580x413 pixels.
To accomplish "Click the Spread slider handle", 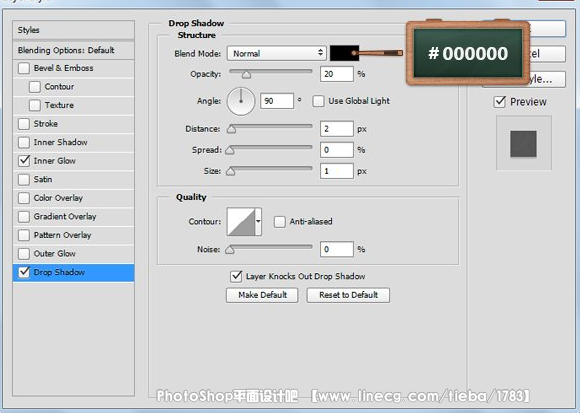I will [x=230, y=150].
